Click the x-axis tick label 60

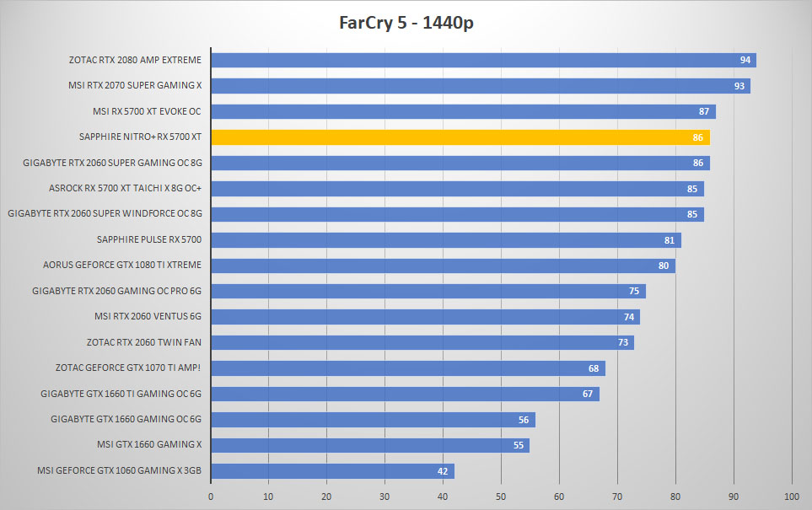[x=559, y=497]
